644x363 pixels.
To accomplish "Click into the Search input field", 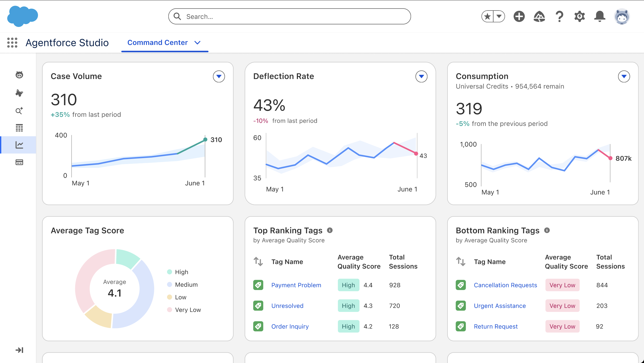I will [289, 17].
